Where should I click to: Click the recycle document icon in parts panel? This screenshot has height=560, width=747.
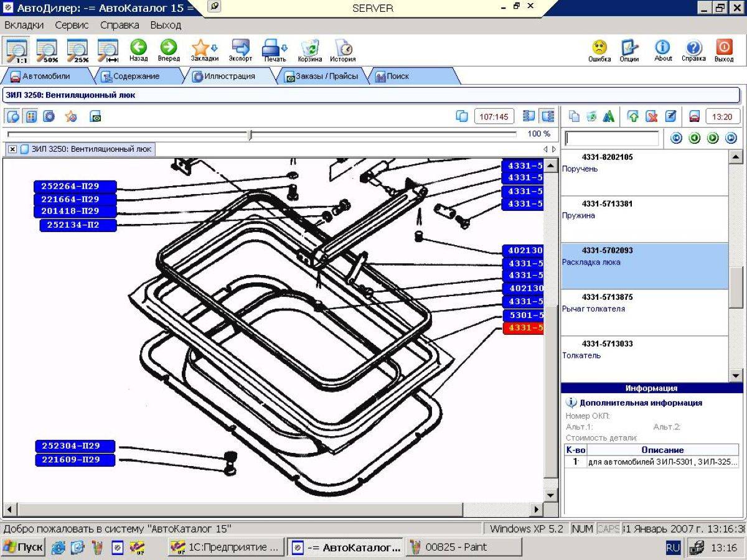point(591,116)
